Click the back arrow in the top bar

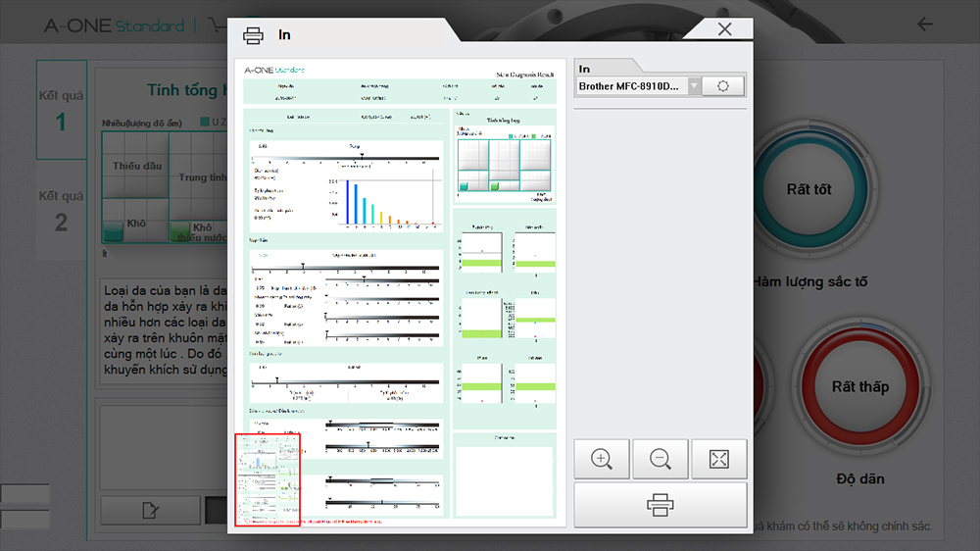tap(924, 25)
